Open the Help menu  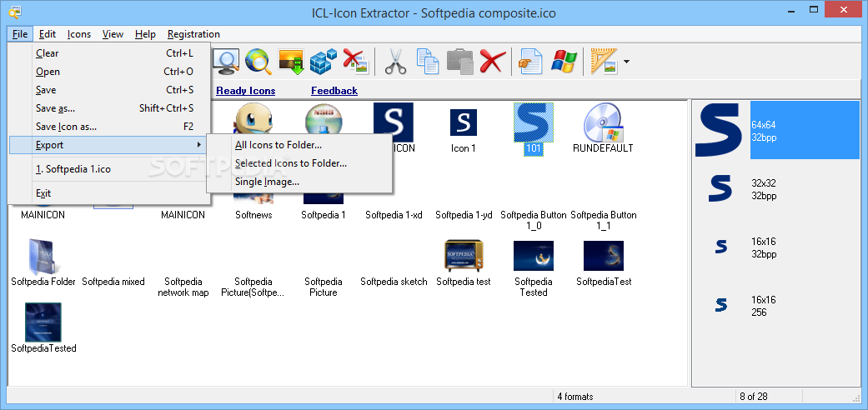145,34
